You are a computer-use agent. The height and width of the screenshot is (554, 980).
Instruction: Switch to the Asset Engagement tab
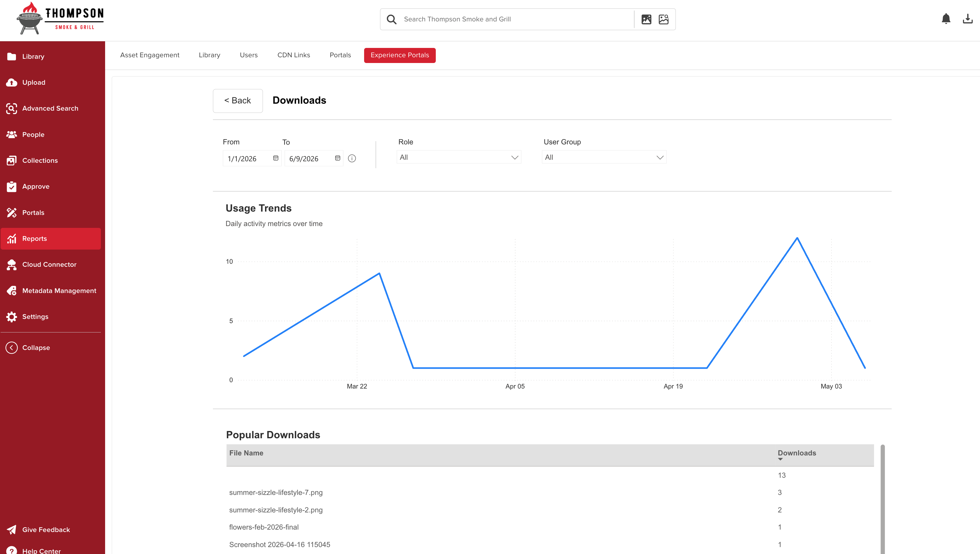[149, 55]
